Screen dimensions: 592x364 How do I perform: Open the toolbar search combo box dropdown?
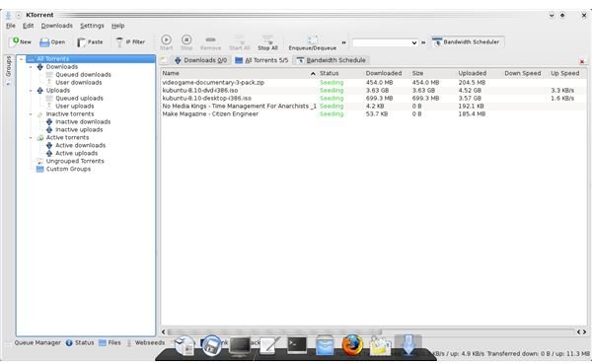pos(414,42)
